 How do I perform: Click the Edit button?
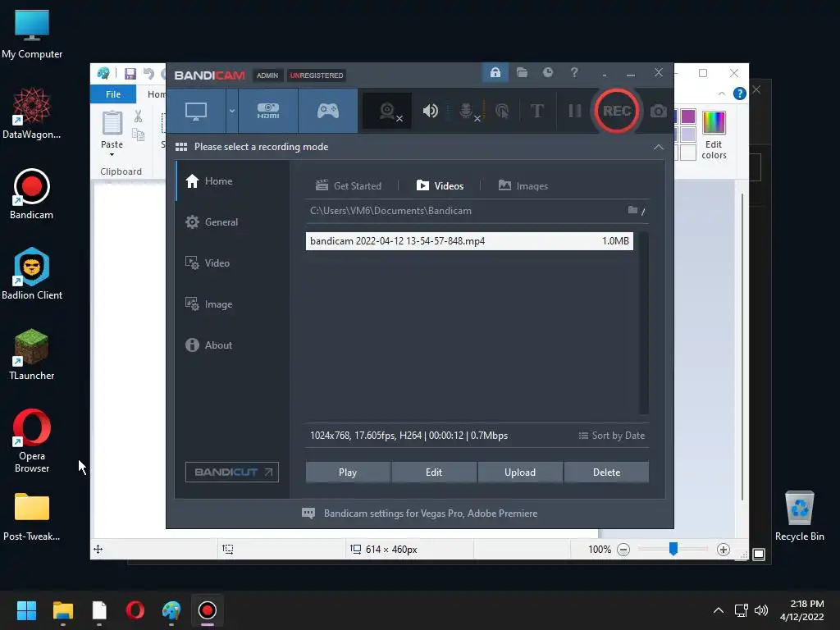[x=434, y=472]
